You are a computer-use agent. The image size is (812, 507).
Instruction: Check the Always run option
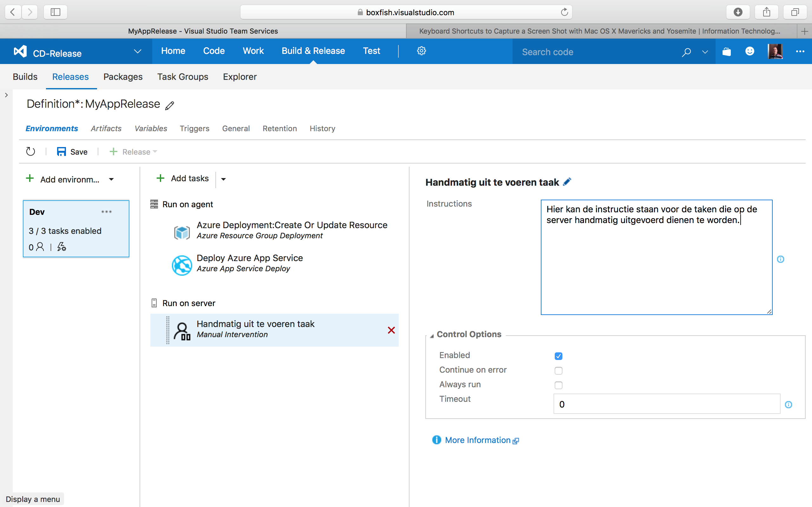pyautogui.click(x=558, y=385)
